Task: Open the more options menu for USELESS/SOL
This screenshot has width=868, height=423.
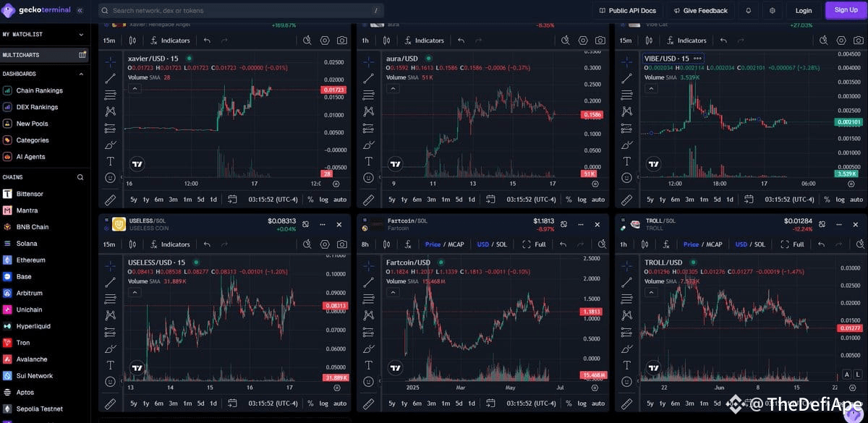Action: [x=323, y=225]
